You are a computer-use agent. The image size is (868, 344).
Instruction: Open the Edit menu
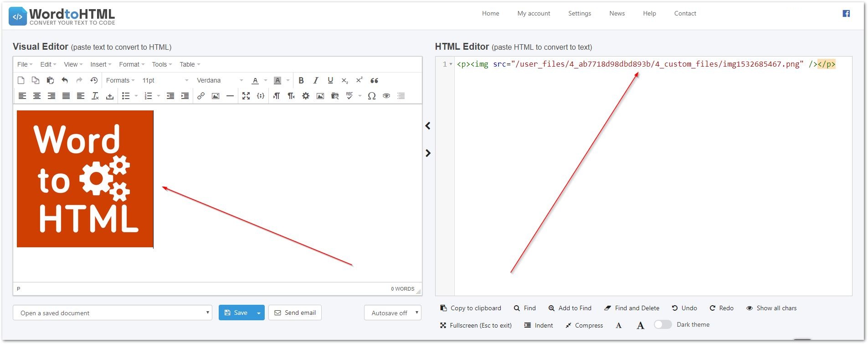(48, 64)
